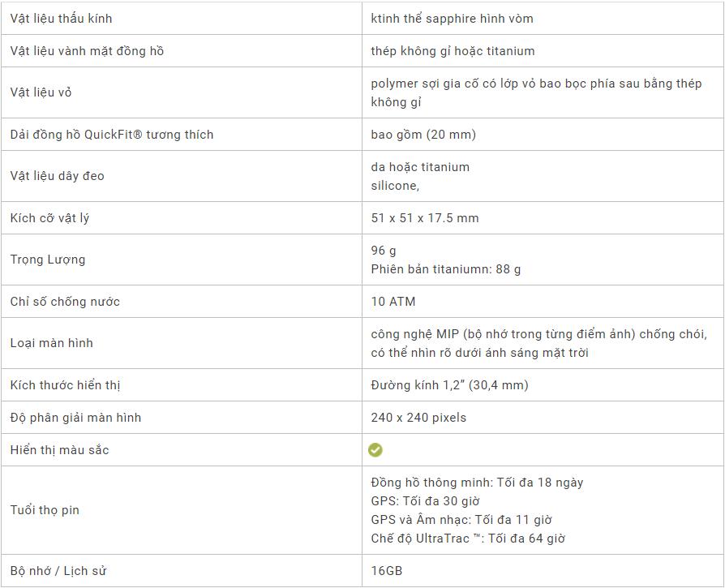Click the "16GB" memory value
The width and height of the screenshot is (725, 588).
[387, 571]
